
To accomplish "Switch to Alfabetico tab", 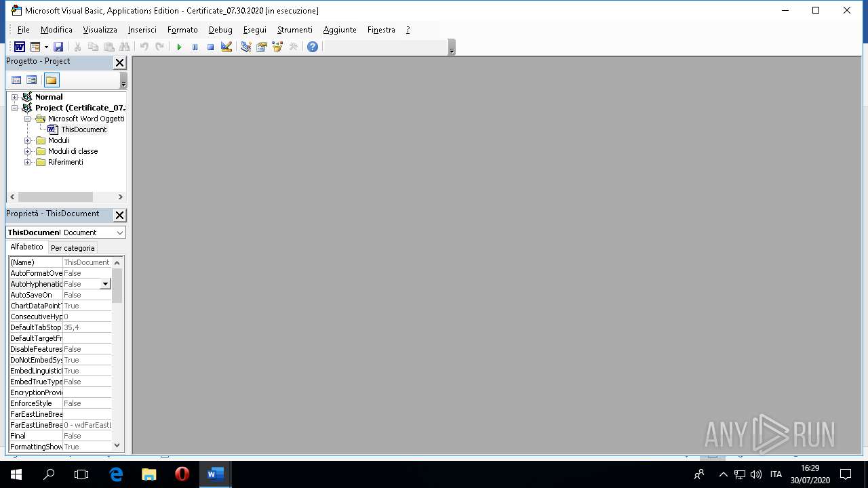I will pyautogui.click(x=26, y=247).
